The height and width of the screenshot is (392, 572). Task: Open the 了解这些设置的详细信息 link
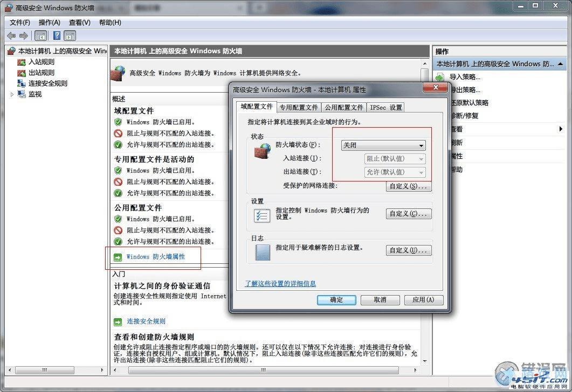click(280, 283)
